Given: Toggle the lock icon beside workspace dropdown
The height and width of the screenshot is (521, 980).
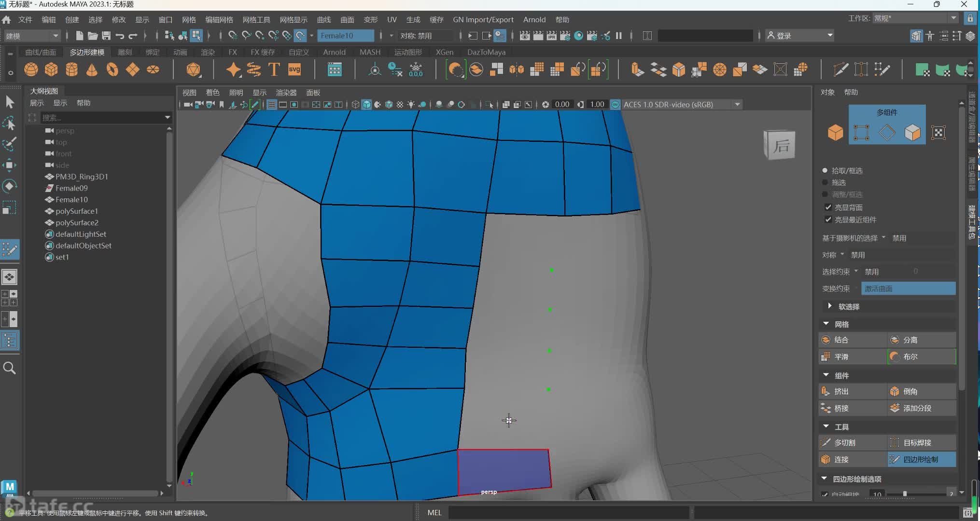Looking at the screenshot, I should (x=970, y=18).
